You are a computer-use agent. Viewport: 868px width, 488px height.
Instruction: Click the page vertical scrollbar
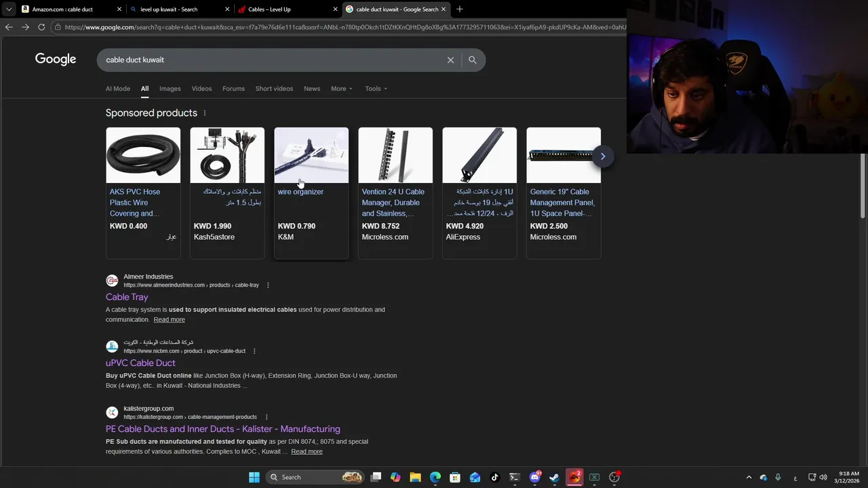click(x=863, y=186)
